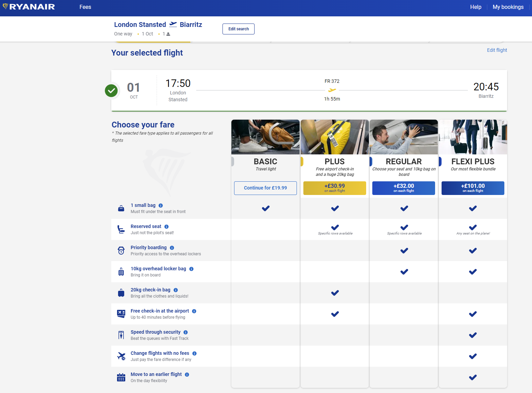
Task: Select the Flexi Plus +£101.00 button
Action: tap(473, 188)
